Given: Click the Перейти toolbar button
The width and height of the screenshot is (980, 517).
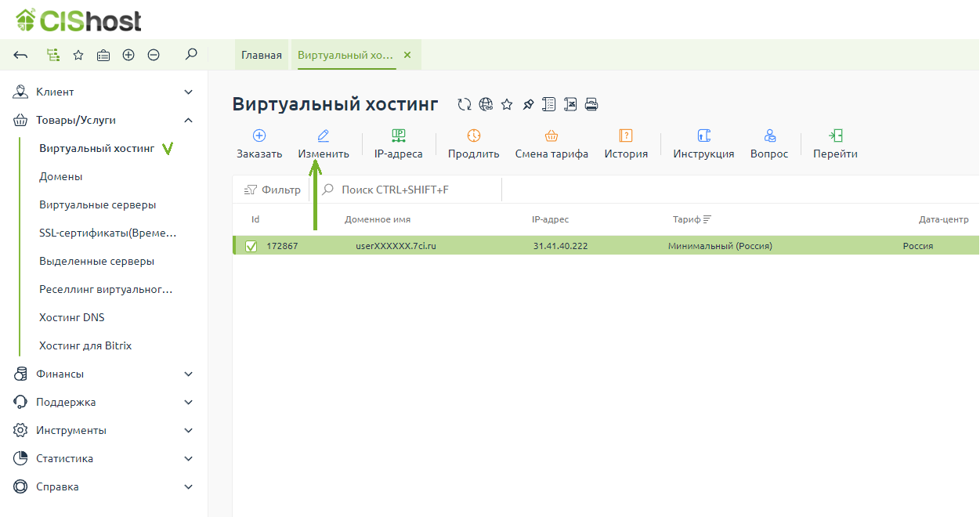Looking at the screenshot, I should coord(835,143).
